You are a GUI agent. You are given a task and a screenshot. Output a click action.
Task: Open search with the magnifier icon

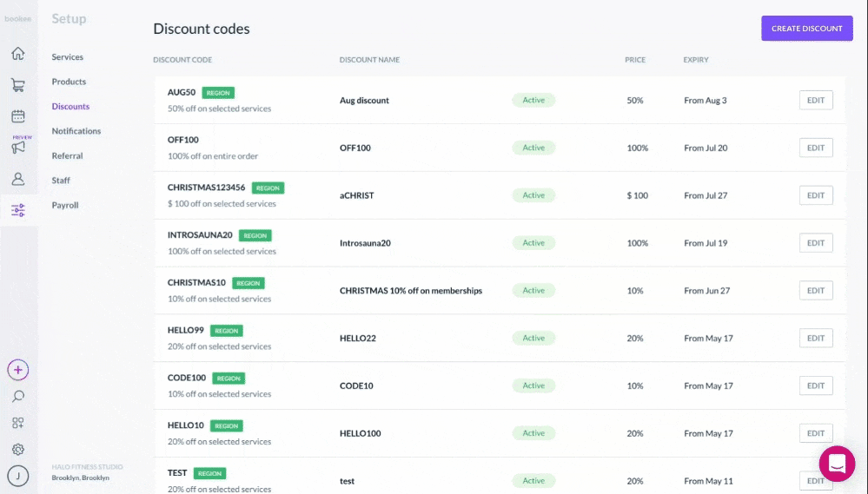pos(18,397)
